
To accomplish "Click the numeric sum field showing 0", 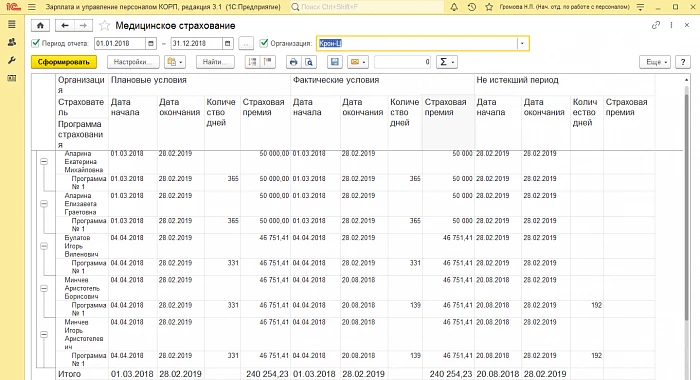I will click(x=403, y=62).
